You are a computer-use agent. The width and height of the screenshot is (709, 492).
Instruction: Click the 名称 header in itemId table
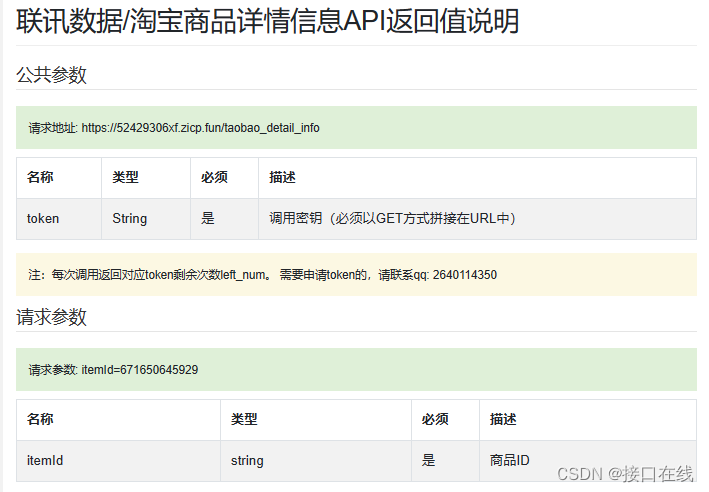tap(118, 420)
